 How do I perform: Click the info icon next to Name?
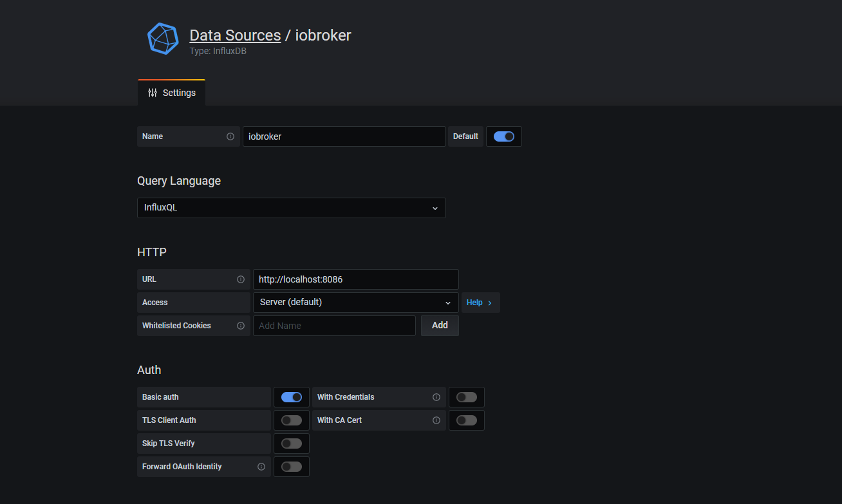click(x=230, y=136)
